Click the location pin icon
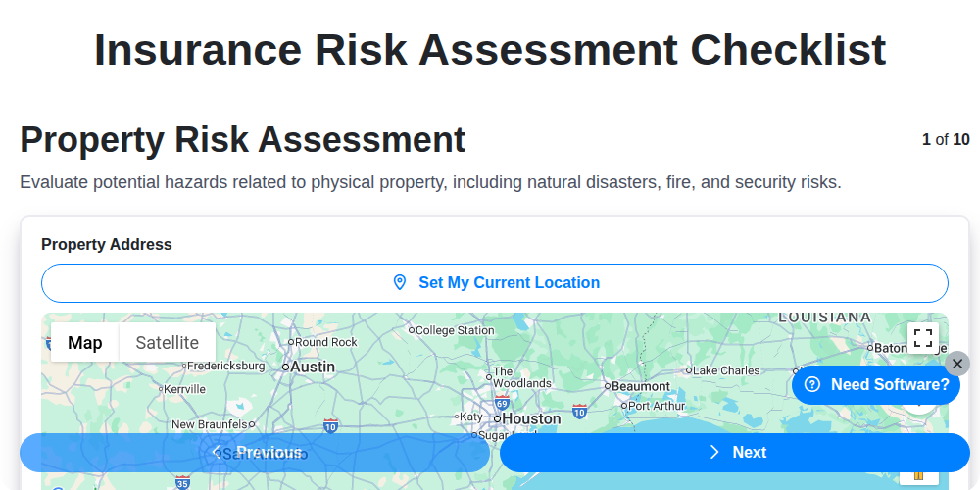 (x=400, y=283)
